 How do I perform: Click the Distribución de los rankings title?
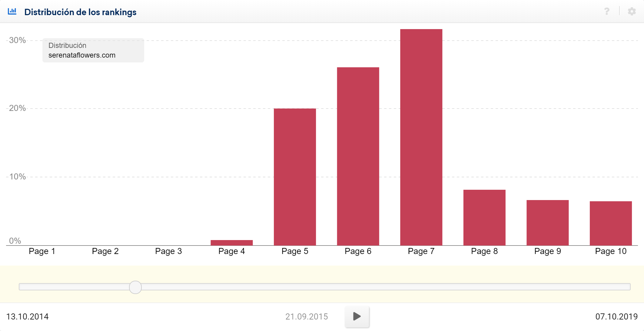tap(80, 12)
